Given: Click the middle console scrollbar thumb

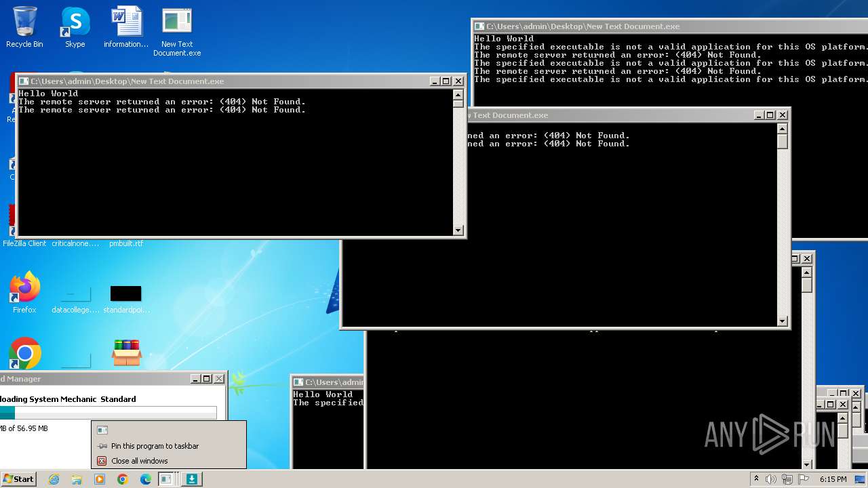Looking at the screenshot, I should tap(783, 141).
